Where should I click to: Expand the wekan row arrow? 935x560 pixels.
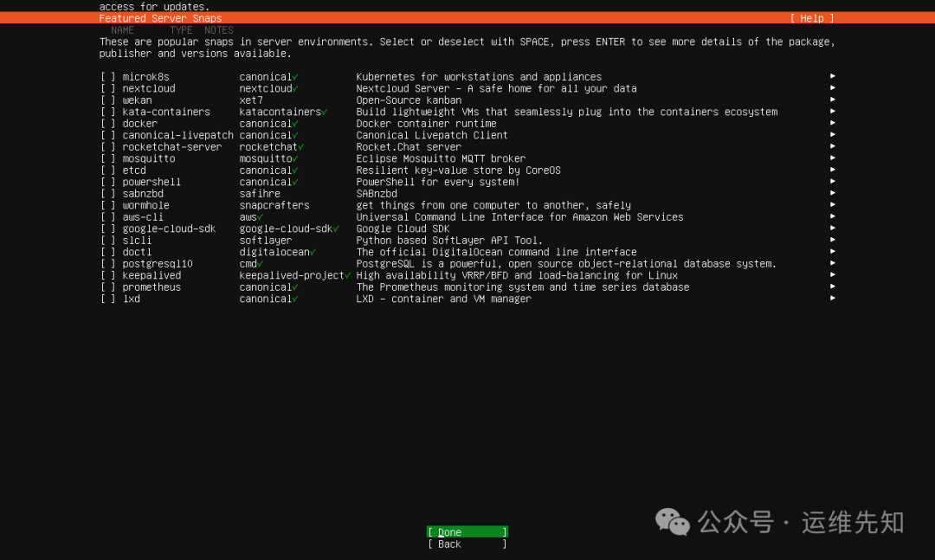point(833,100)
